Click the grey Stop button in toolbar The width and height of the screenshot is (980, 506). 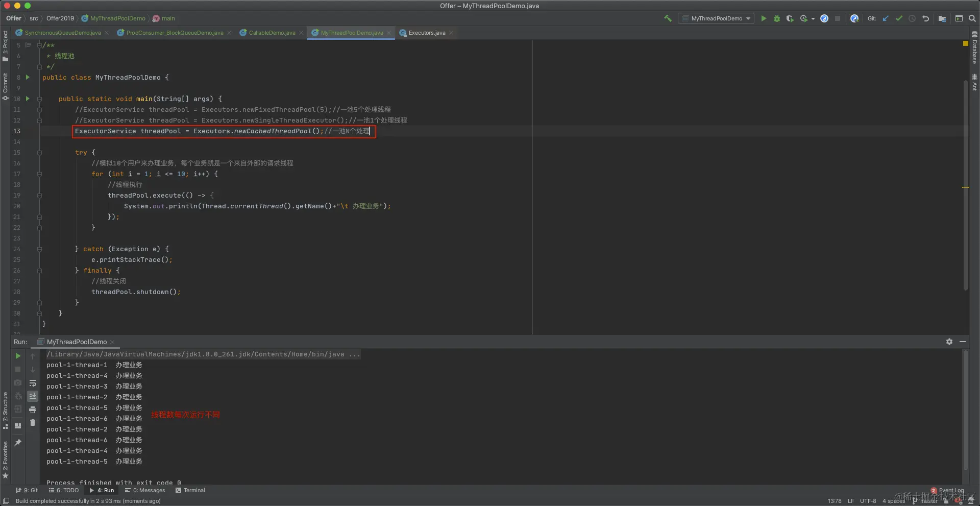[x=838, y=18]
